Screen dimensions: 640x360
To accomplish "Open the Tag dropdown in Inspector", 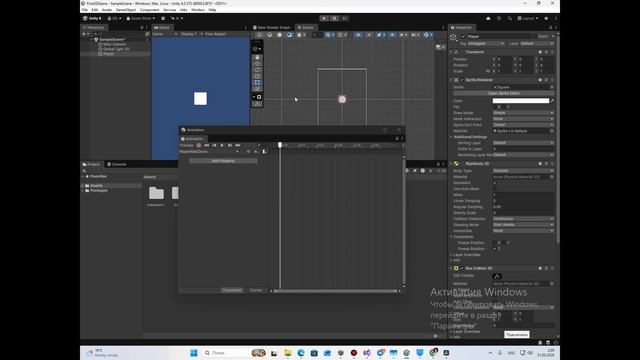I will [486, 43].
